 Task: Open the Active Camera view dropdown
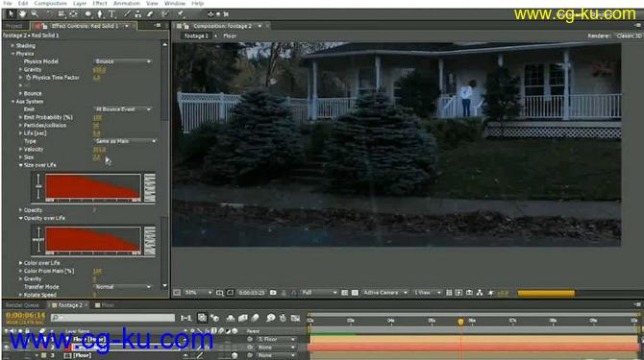coord(384,293)
